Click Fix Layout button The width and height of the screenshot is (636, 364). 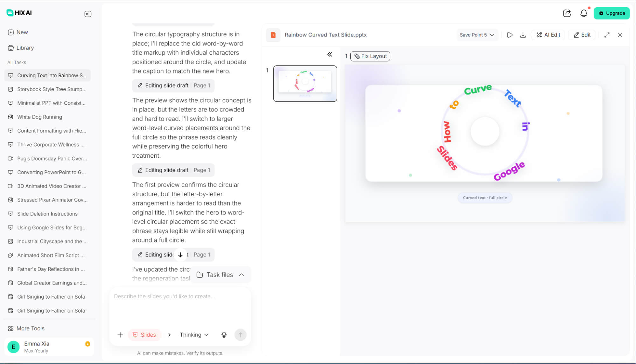(x=370, y=56)
